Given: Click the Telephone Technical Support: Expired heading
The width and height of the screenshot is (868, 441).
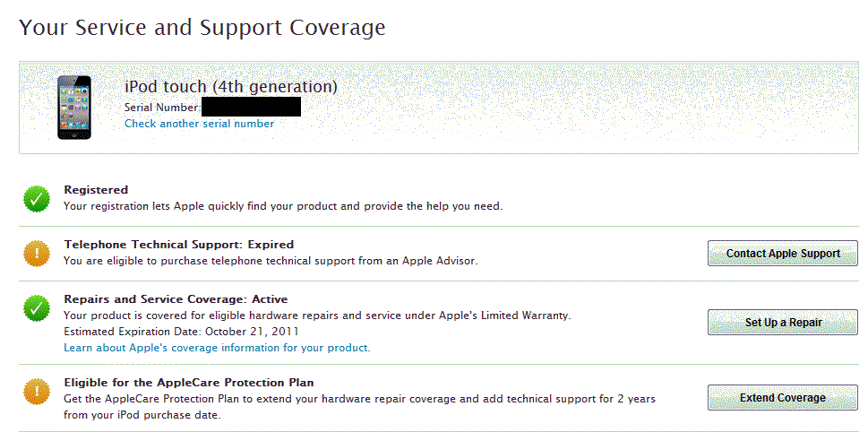Looking at the screenshot, I should pyautogui.click(x=178, y=244).
